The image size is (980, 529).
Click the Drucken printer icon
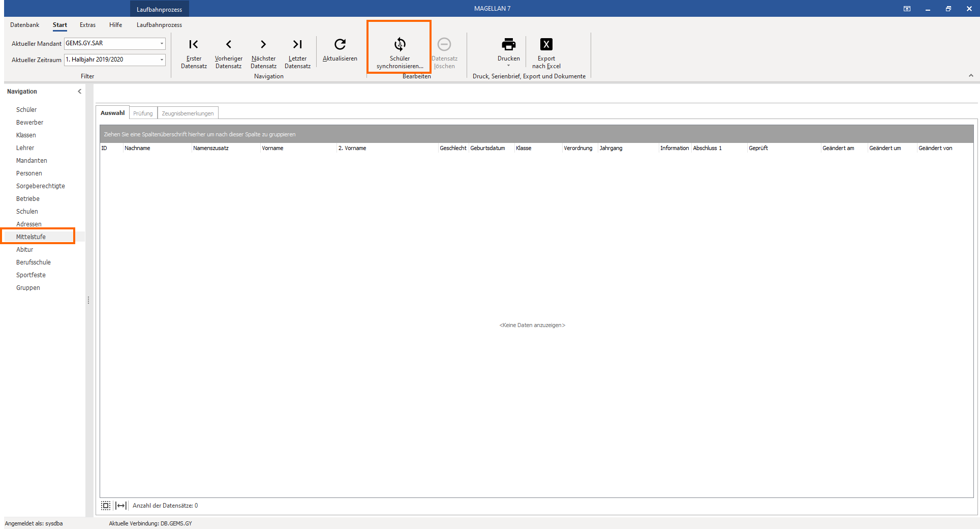(508, 45)
